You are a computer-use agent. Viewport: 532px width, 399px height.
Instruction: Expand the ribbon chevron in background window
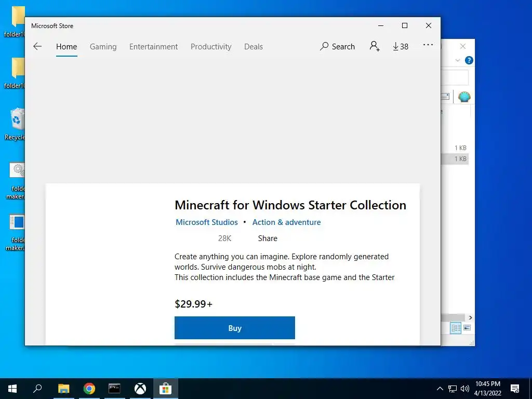tap(457, 60)
